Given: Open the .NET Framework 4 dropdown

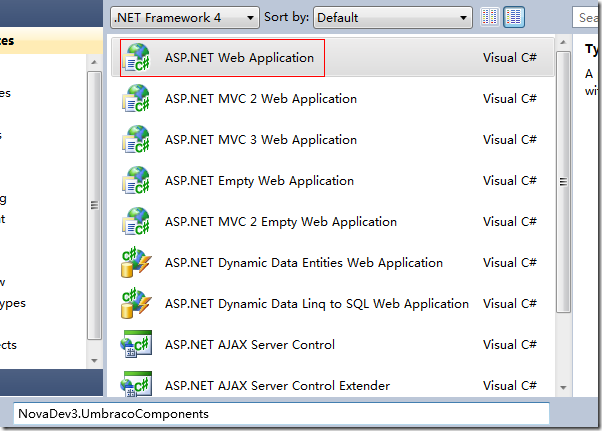Looking at the screenshot, I should pos(185,18).
